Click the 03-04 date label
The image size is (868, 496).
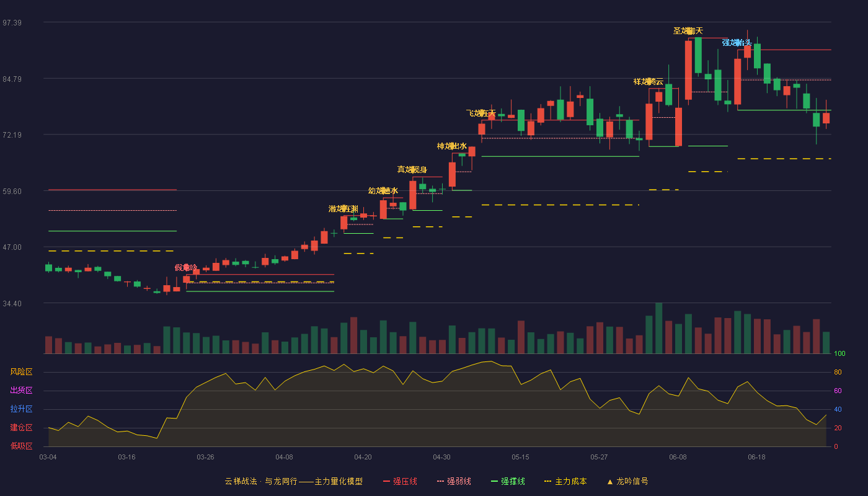(48, 457)
